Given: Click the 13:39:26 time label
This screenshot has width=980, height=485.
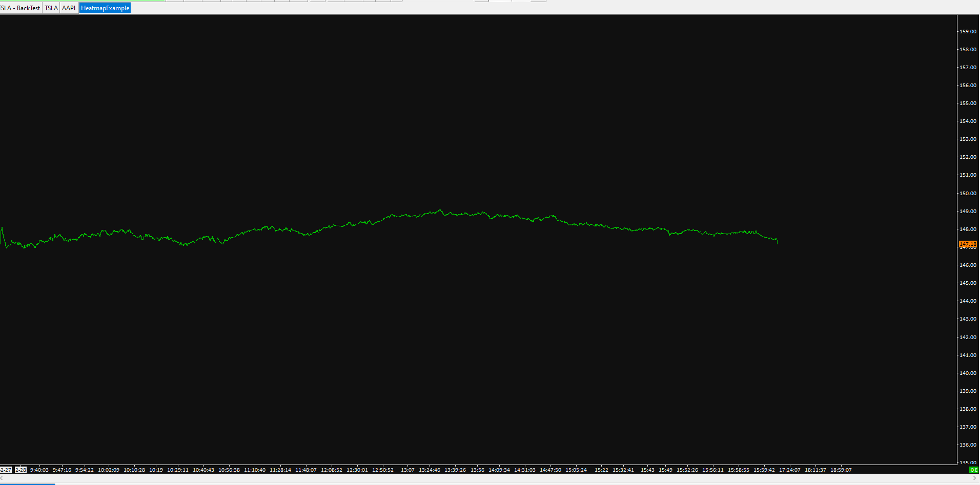Looking at the screenshot, I should 455,470.
